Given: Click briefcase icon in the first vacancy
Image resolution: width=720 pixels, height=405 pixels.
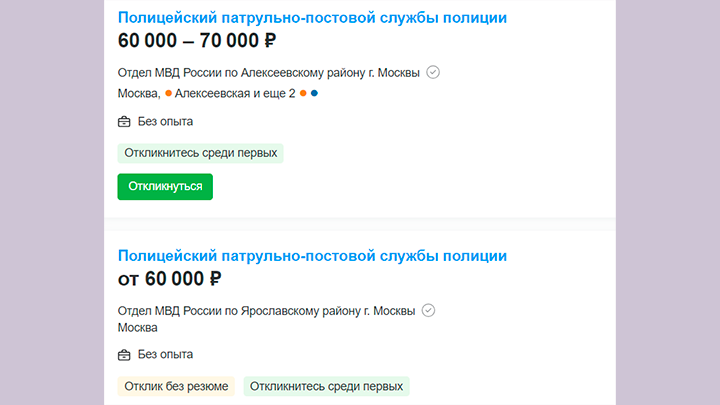Looking at the screenshot, I should click(124, 122).
